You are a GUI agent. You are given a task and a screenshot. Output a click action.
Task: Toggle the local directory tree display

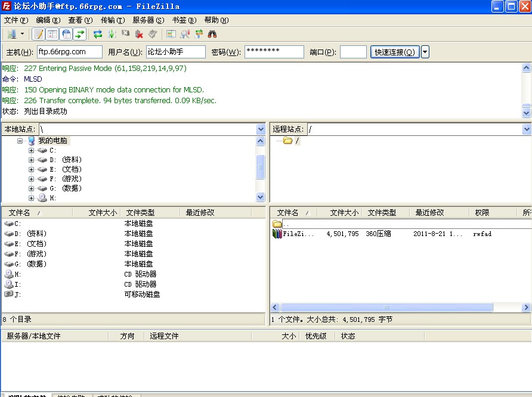point(52,34)
